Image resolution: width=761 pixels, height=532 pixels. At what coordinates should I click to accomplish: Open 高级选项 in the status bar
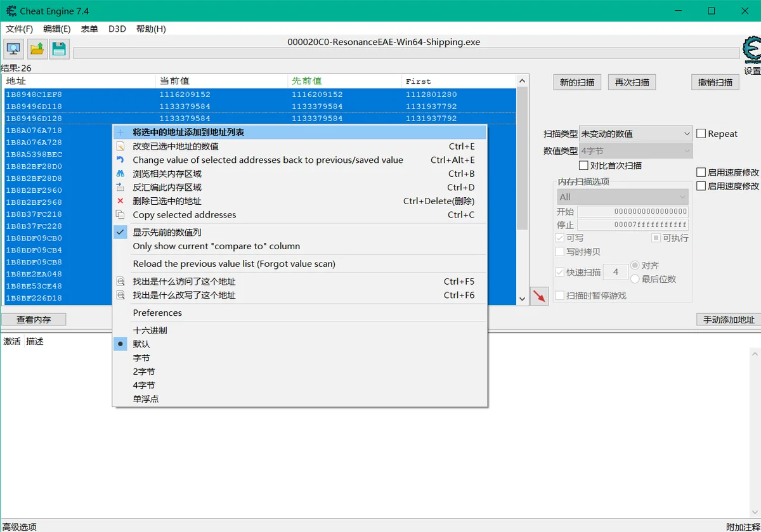pos(20,527)
